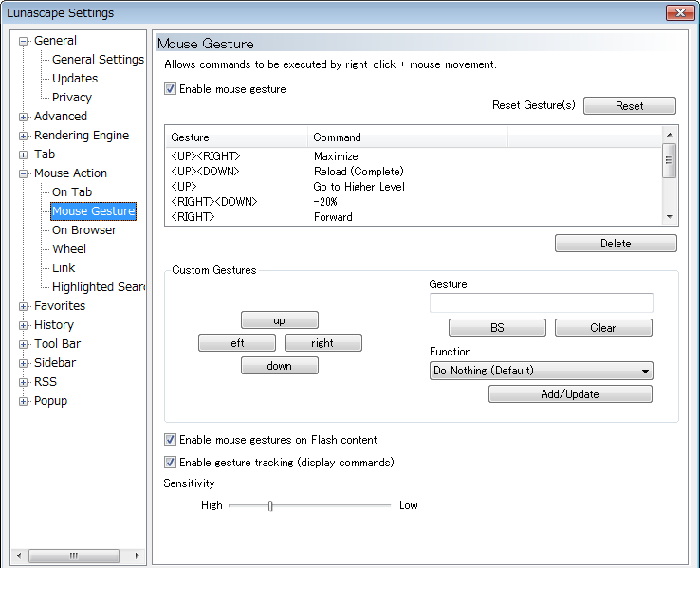The image size is (700, 601).
Task: Focus the Gesture input field
Action: coord(541,303)
